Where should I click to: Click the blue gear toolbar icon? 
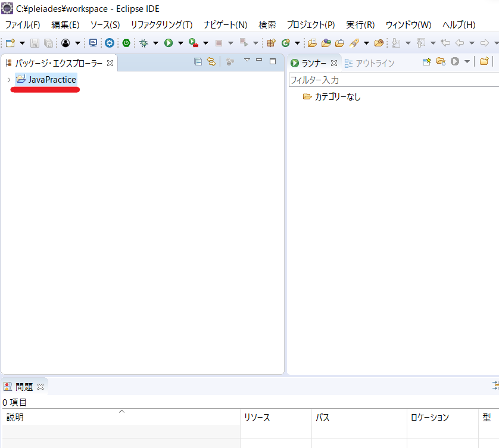click(110, 43)
